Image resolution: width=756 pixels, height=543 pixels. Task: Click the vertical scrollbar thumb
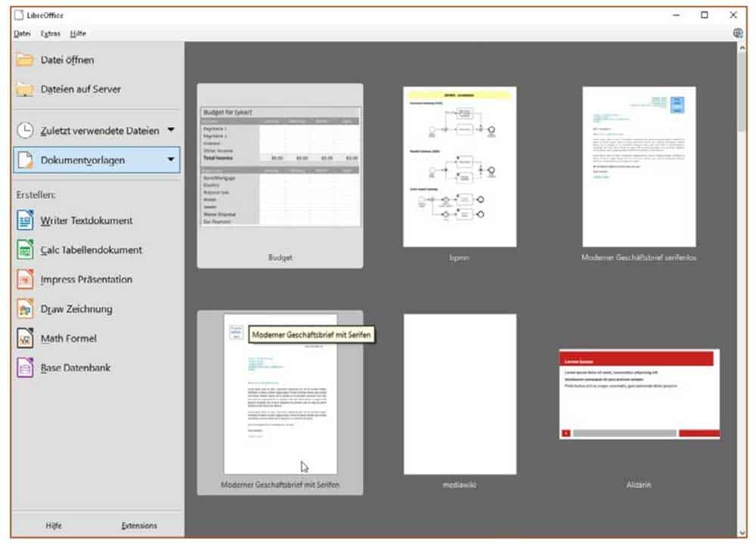tap(742, 92)
